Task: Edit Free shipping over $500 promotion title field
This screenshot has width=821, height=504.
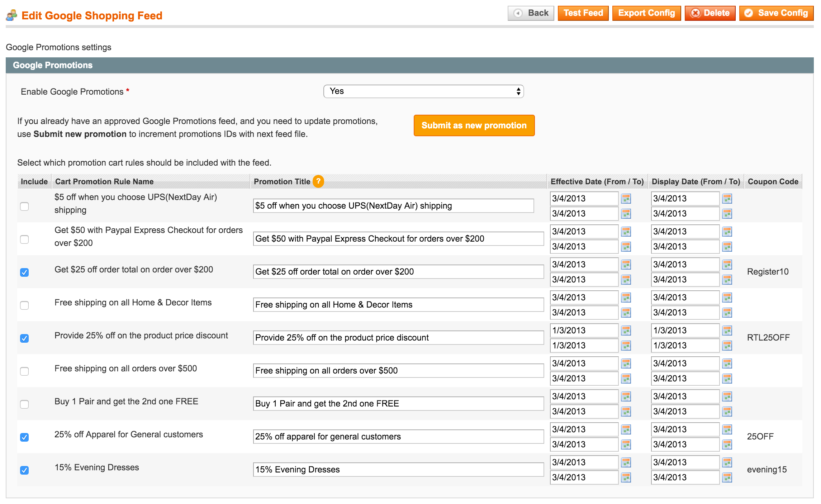Action: (x=398, y=371)
